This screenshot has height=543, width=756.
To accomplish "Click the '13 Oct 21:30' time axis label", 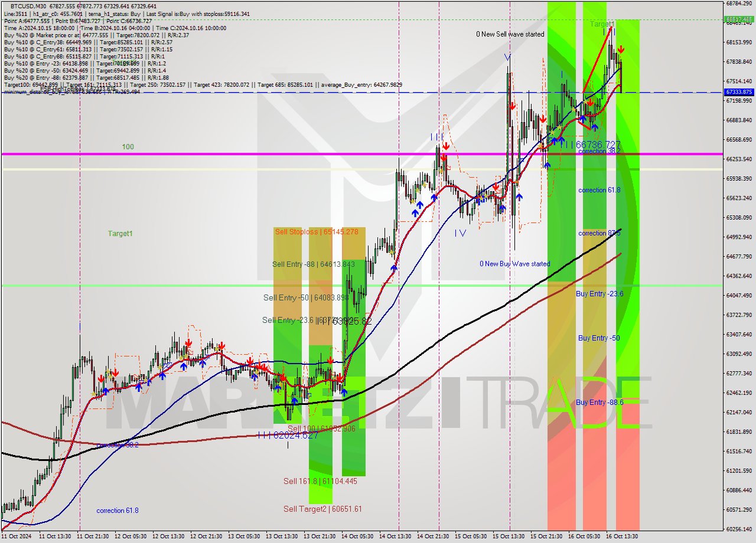I will pyautogui.click(x=320, y=537).
